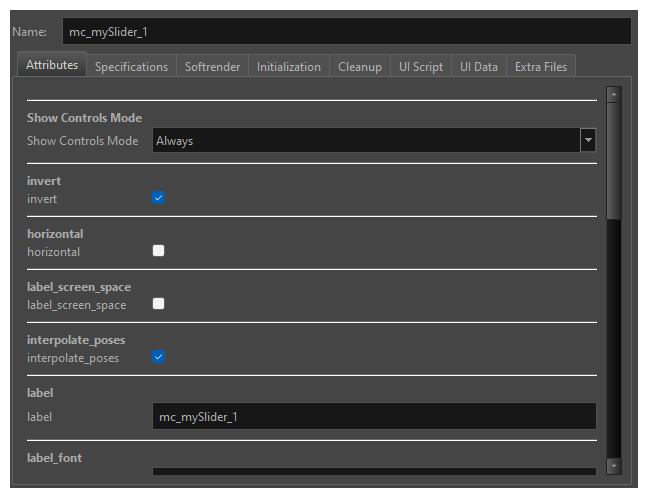648x498 pixels.
Task: Enable the label_screen_space checkbox
Action: tap(158, 304)
